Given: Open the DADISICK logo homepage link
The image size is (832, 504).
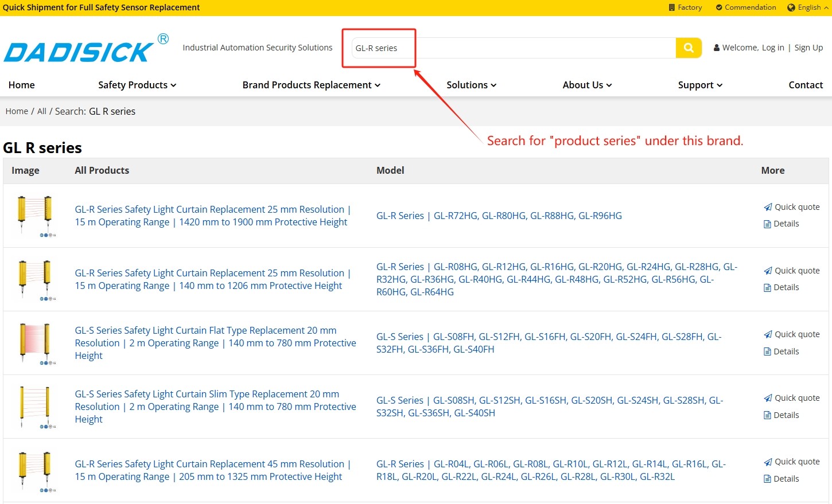Looking at the screenshot, I should click(86, 48).
